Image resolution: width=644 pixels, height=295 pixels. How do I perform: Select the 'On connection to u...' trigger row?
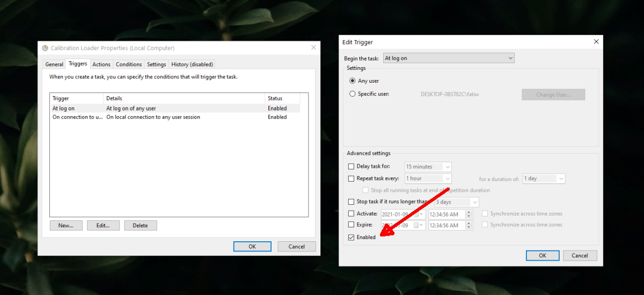(175, 117)
